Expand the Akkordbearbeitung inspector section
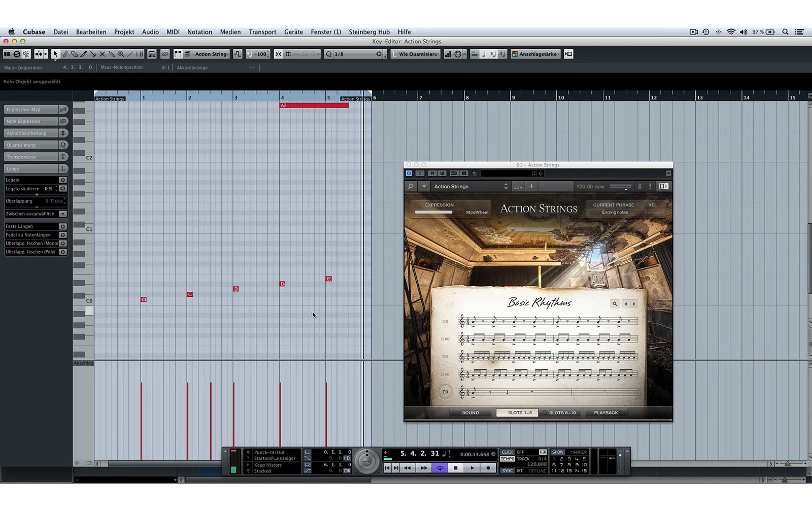Screen dimensions: 812x511 (x=36, y=133)
